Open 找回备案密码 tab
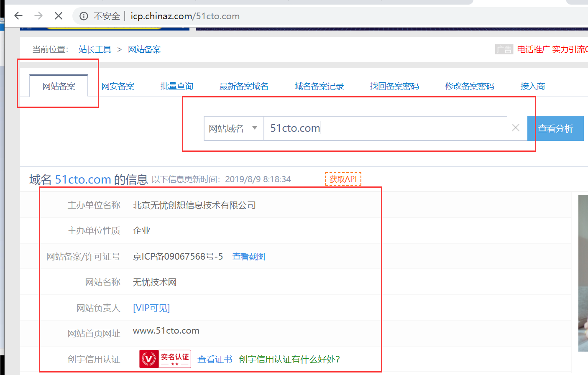This screenshot has height=375, width=588. 394,86
